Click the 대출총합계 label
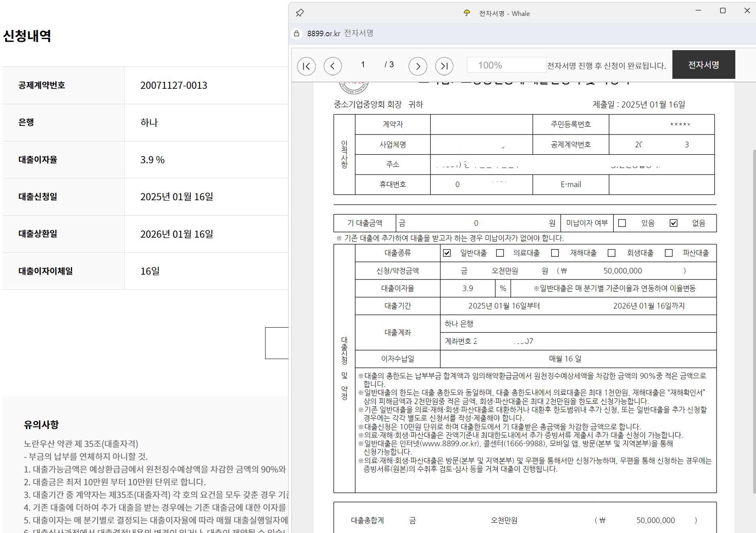Image resolution: width=756 pixels, height=533 pixels. [367, 521]
